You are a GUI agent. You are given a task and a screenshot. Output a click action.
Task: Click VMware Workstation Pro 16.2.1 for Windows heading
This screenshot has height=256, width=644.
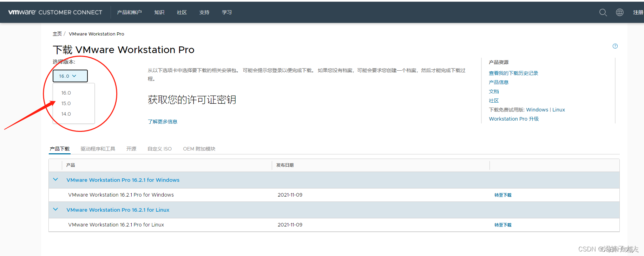coord(123,180)
